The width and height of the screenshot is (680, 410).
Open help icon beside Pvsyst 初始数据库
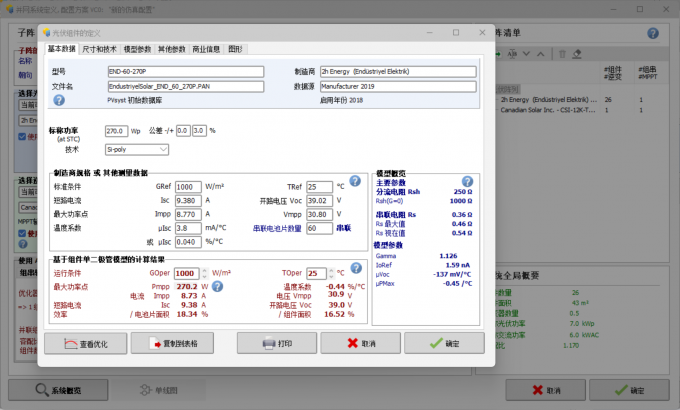click(59, 100)
